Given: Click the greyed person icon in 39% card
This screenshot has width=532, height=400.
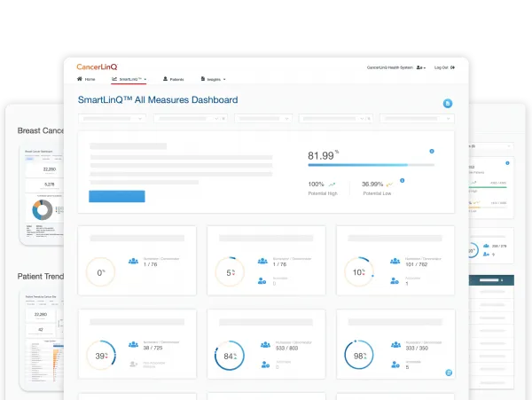Looking at the screenshot, I should [x=133, y=364].
